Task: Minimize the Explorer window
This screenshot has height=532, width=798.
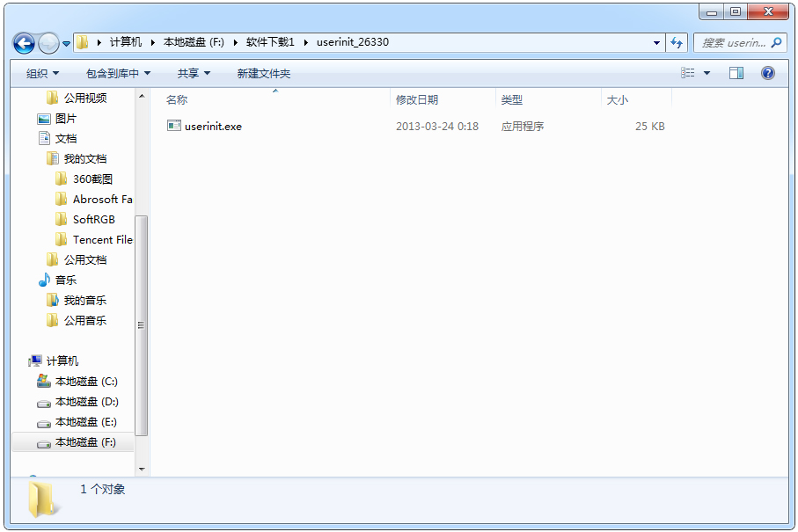Action: point(712,11)
